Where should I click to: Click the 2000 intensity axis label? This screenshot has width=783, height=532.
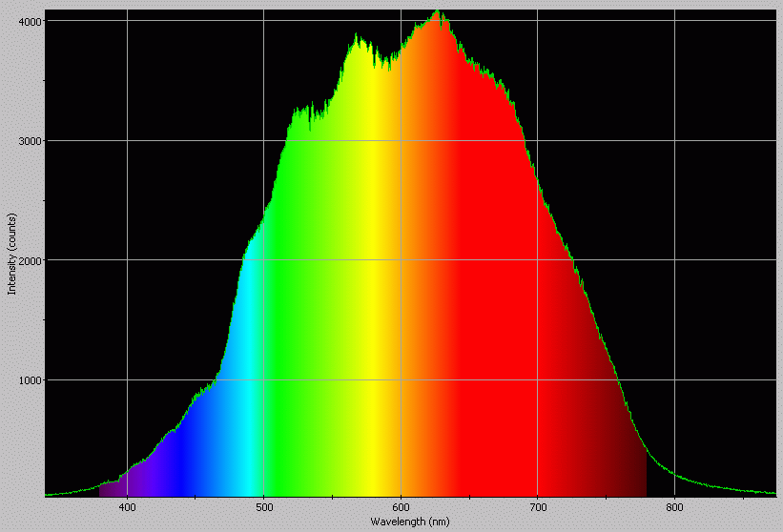30,260
